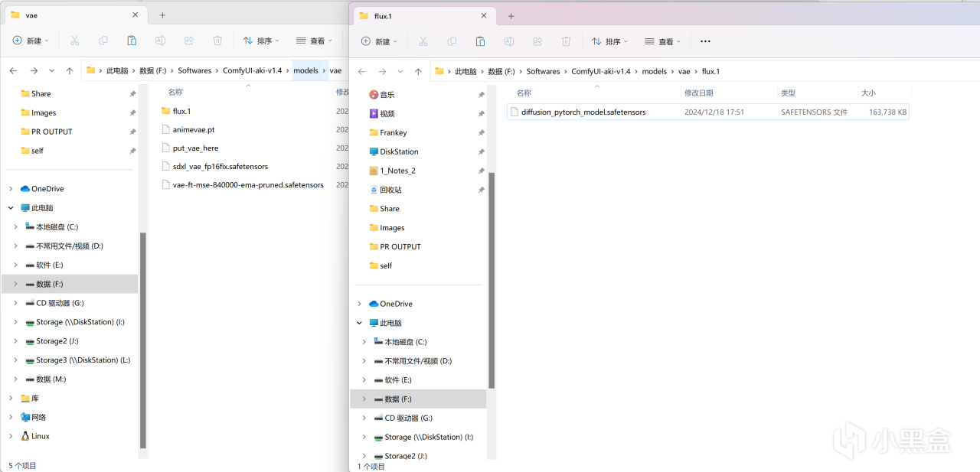Close the vae tab
The height and width of the screenshot is (472, 980).
point(136,15)
